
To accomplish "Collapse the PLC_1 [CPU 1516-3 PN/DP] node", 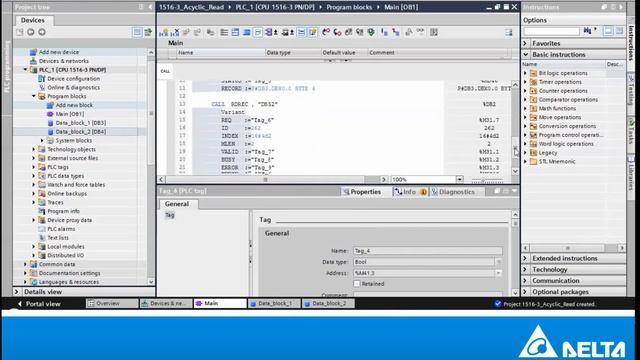I will point(25,70).
